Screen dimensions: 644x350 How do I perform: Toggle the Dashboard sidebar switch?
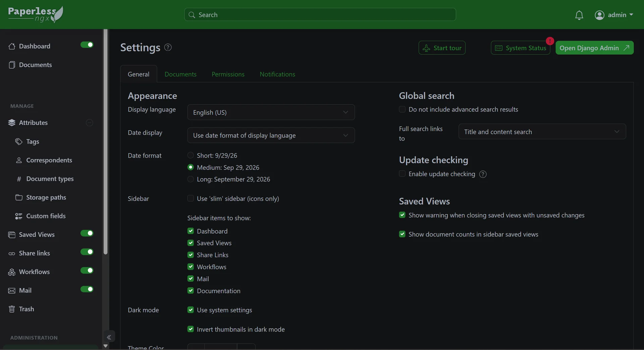[x=87, y=45]
